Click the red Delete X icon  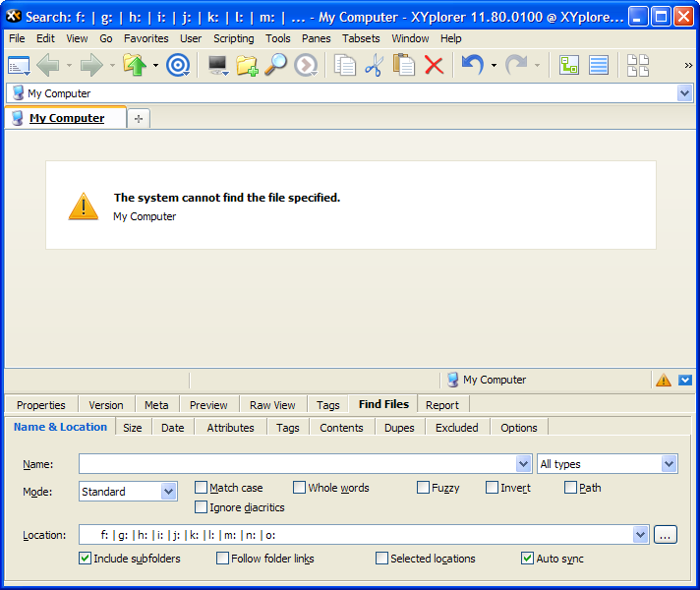tap(434, 66)
